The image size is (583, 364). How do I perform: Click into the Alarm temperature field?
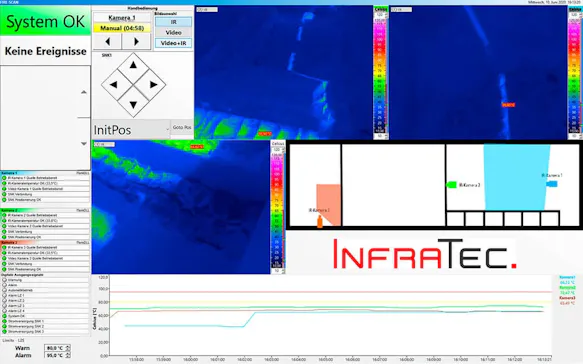click(54, 355)
